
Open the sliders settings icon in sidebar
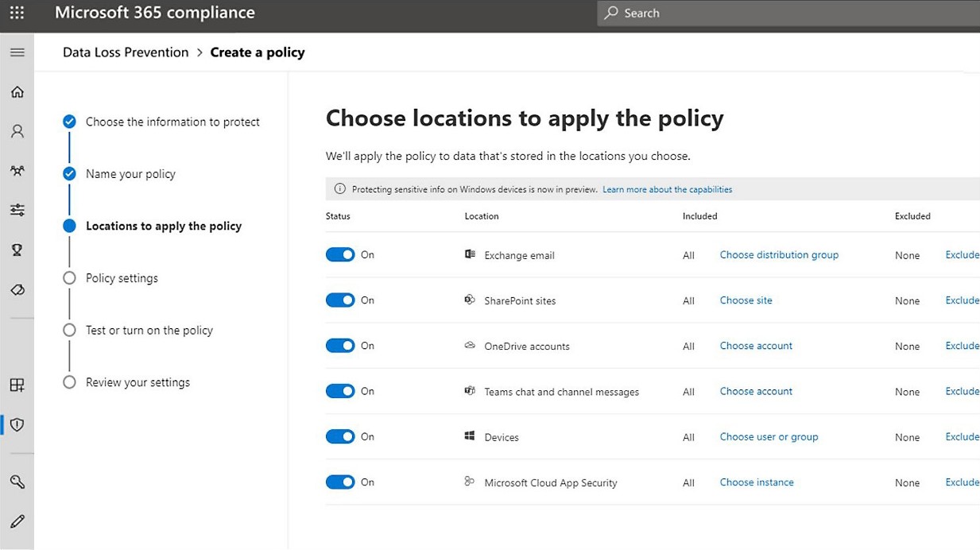[17, 211]
